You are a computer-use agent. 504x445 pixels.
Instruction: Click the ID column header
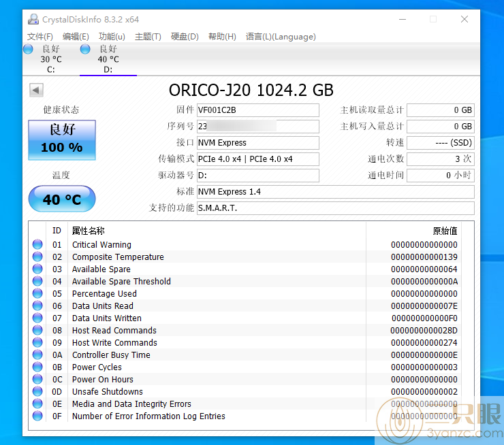coord(57,231)
